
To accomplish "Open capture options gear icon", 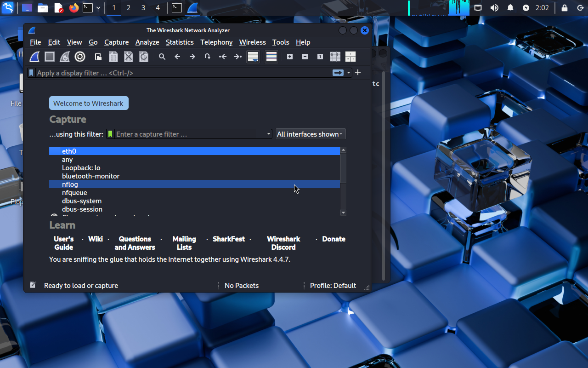I will 80,57.
